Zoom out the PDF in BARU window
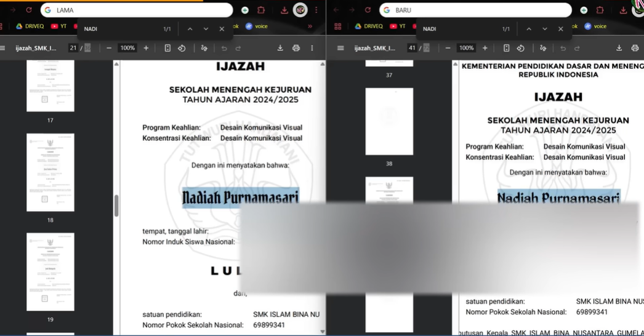 click(x=448, y=48)
